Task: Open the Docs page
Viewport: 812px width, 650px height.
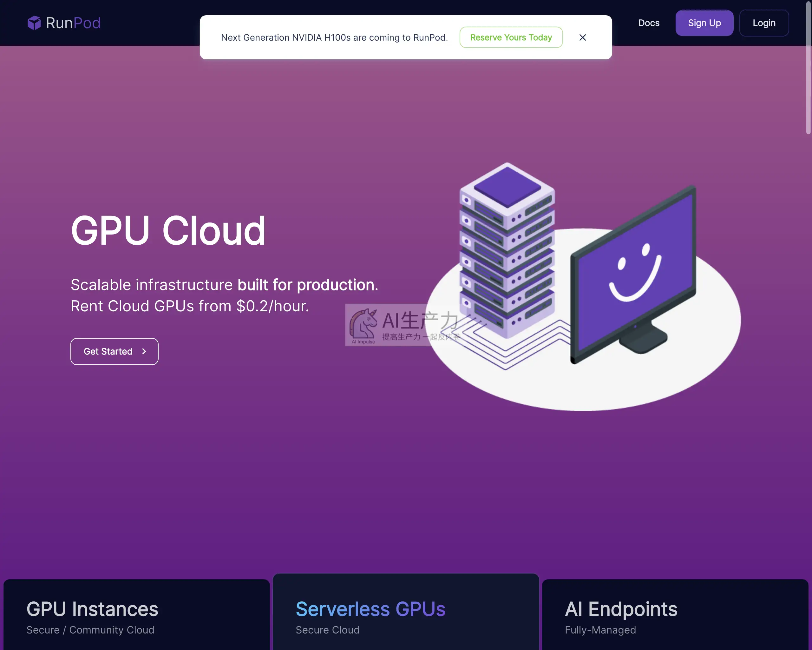Action: click(x=649, y=23)
